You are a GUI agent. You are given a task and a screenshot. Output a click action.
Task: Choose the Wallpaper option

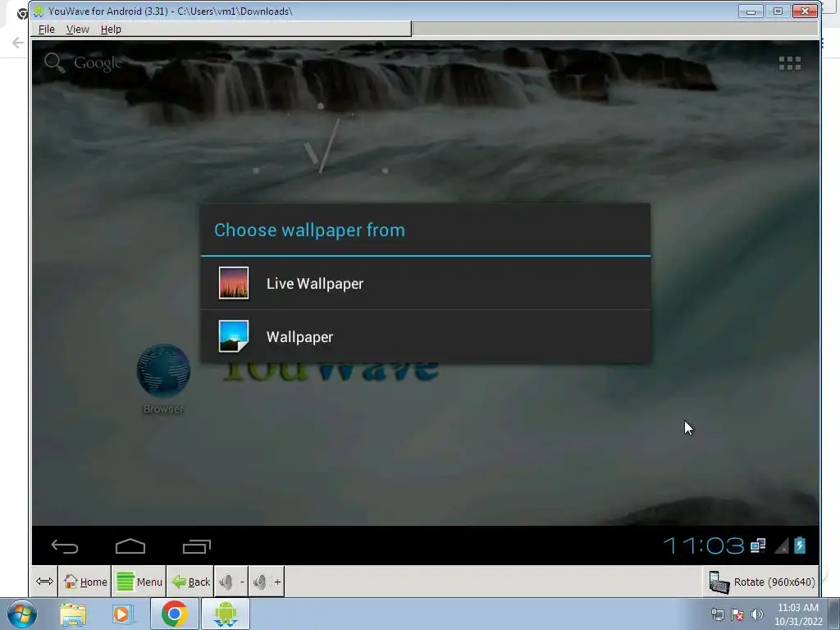(x=426, y=337)
